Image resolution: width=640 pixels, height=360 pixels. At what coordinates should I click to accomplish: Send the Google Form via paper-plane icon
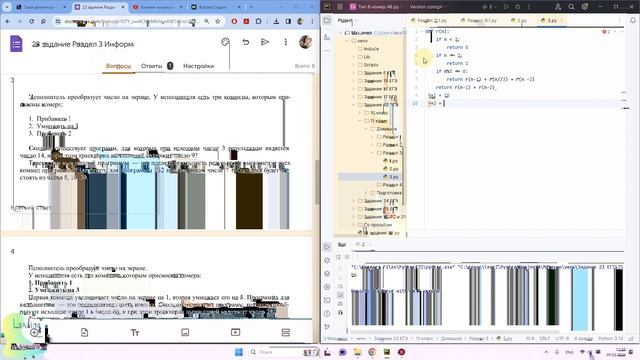(265, 42)
